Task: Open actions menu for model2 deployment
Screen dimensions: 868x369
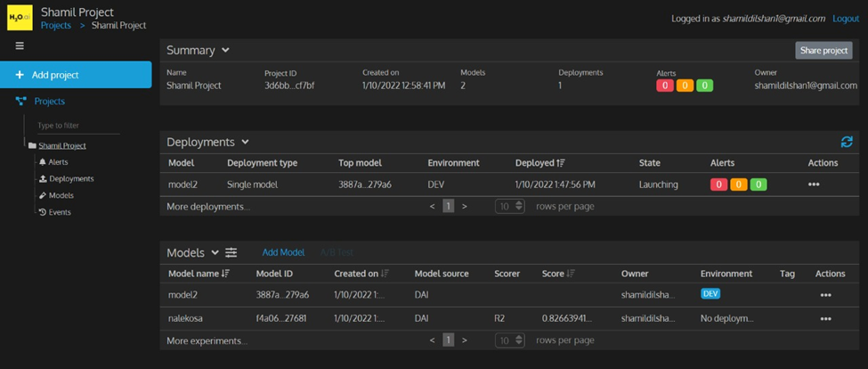Action: 813,184
